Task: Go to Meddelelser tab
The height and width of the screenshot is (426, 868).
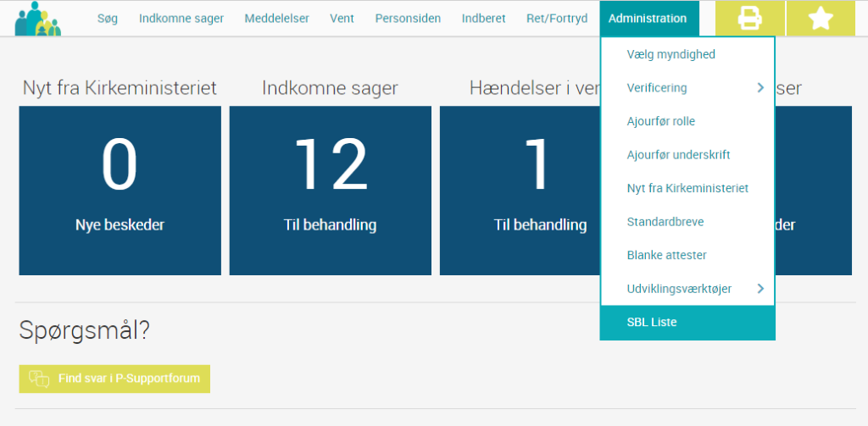Action: 277,19
